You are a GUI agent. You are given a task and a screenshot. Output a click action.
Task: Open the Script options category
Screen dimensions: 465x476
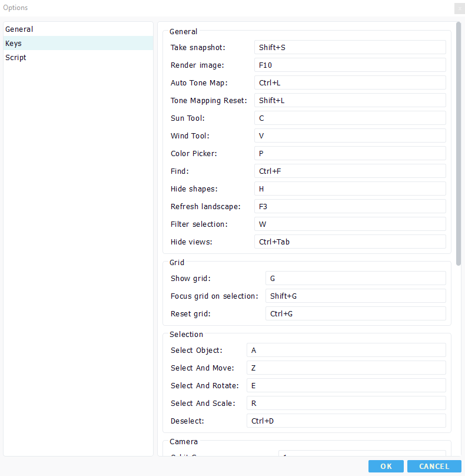[16, 58]
